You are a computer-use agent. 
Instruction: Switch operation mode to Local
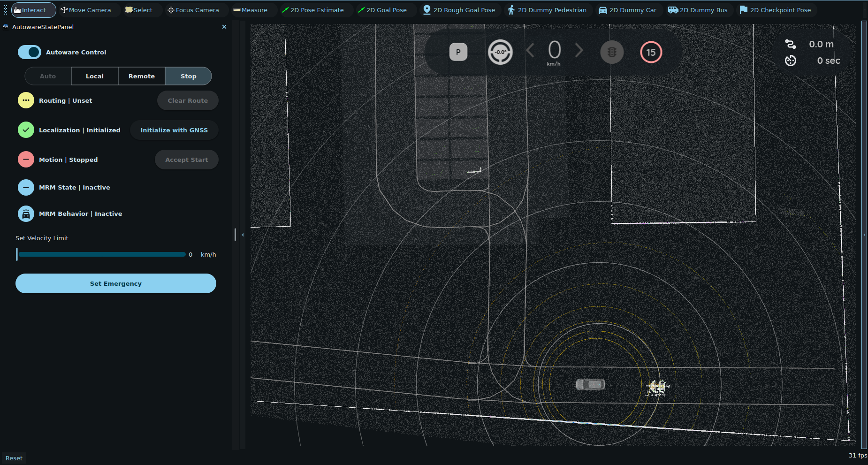coord(95,76)
